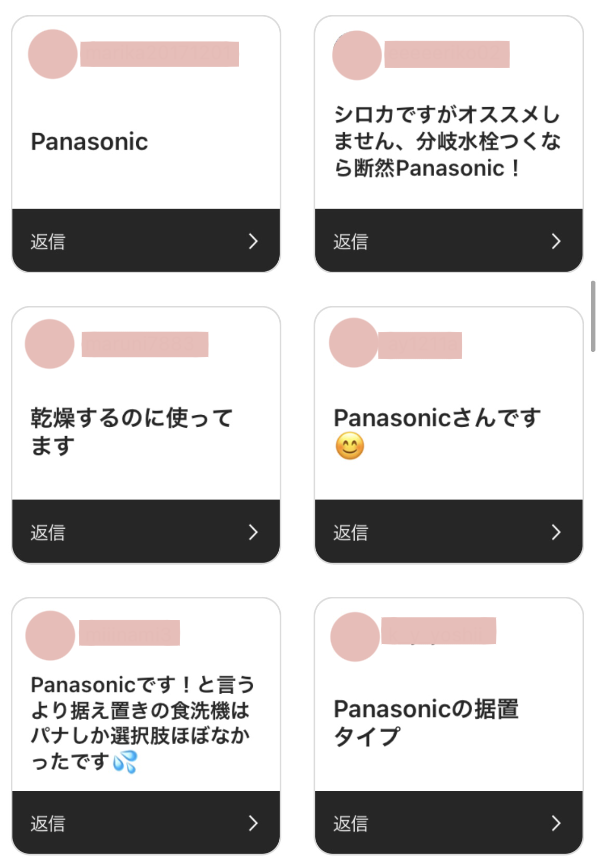The image size is (597, 868).
Task: Open avatar above Panasonicの据置タイプ response
Action: [355, 636]
